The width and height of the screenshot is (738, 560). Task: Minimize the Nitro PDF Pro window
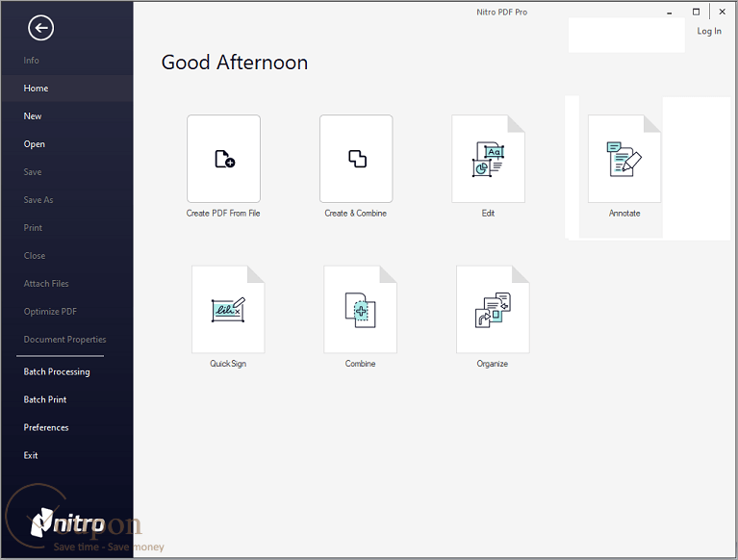(670, 13)
